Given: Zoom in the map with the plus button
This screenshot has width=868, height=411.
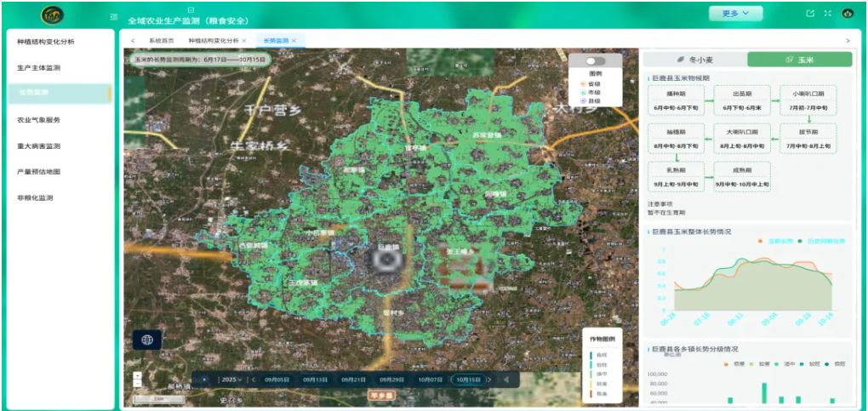Looking at the screenshot, I should coord(137,375).
